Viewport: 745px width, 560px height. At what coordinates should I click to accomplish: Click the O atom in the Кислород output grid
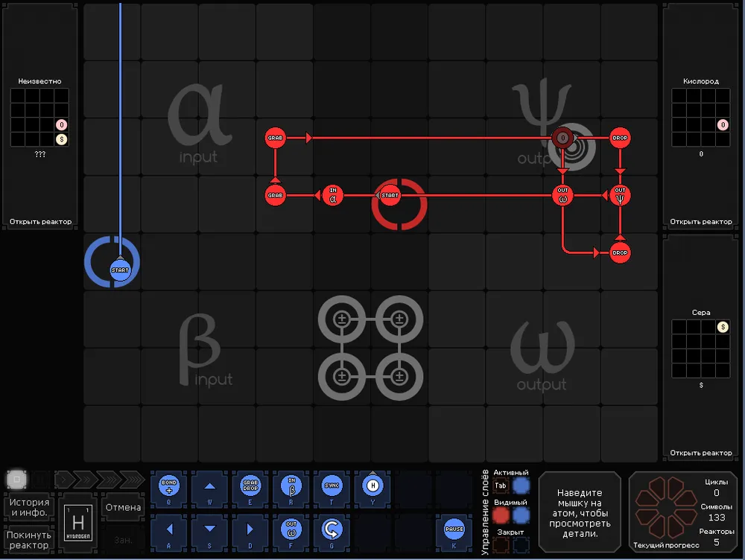pos(722,125)
